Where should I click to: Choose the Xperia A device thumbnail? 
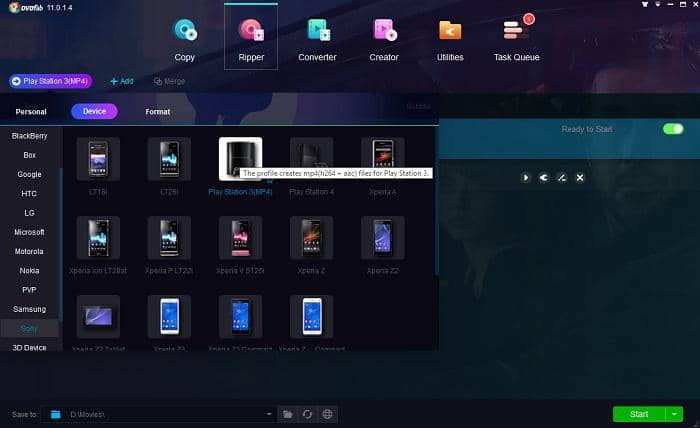click(383, 159)
